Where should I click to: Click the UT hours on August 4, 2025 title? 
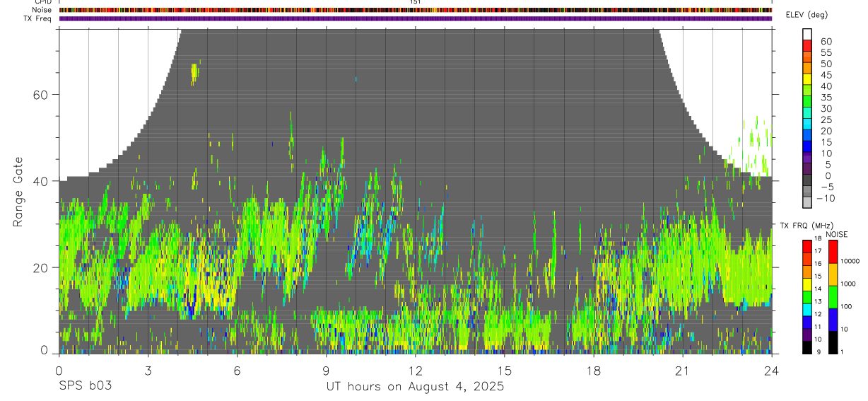415,386
